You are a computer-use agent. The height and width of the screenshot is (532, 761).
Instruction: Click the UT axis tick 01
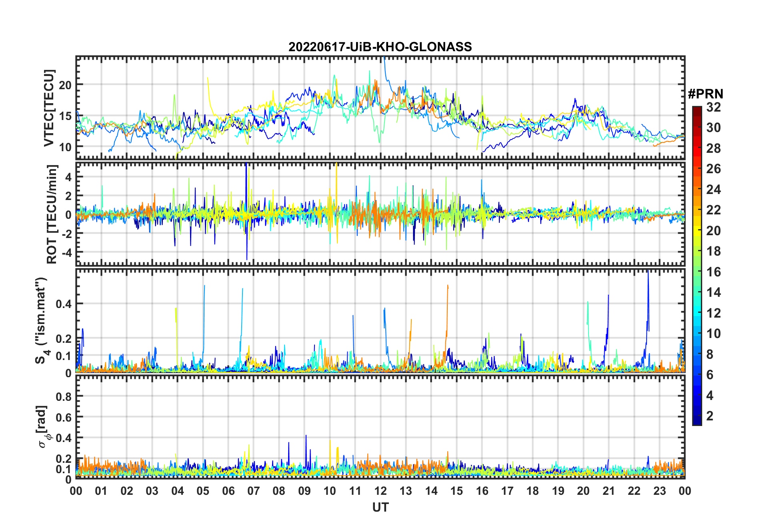point(101,491)
